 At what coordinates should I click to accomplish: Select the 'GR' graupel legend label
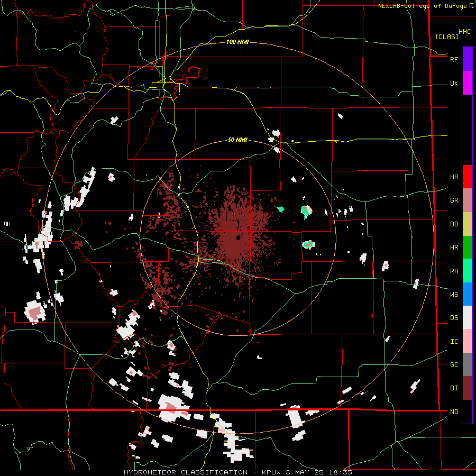point(454,200)
